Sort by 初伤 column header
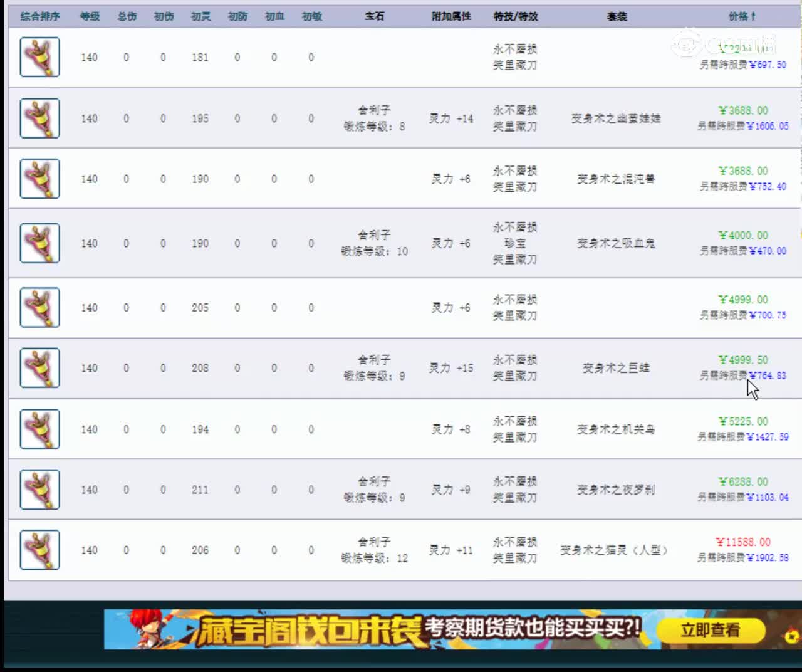This screenshot has width=802, height=672. (164, 16)
